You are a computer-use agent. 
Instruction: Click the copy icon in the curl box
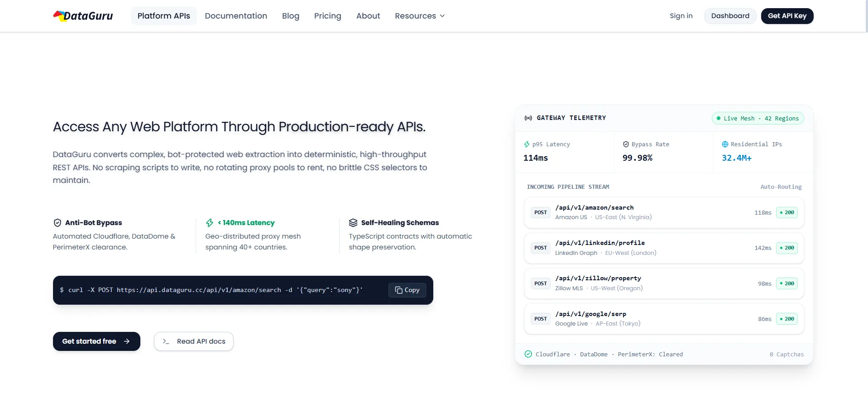[399, 290]
